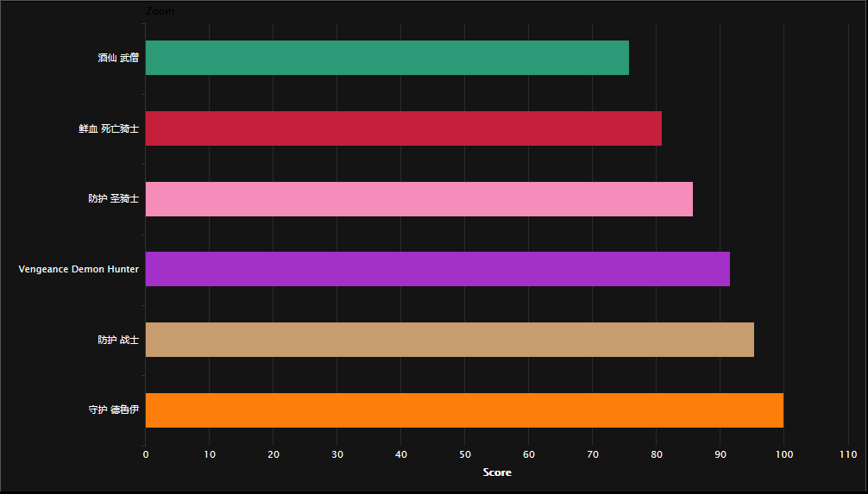Click the 0 tick on Score axis
868x494 pixels.
[x=146, y=454]
